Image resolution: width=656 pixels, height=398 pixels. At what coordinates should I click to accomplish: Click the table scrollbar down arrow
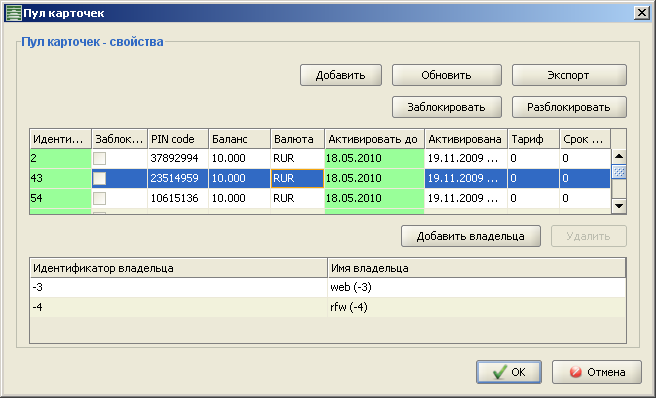click(x=619, y=205)
